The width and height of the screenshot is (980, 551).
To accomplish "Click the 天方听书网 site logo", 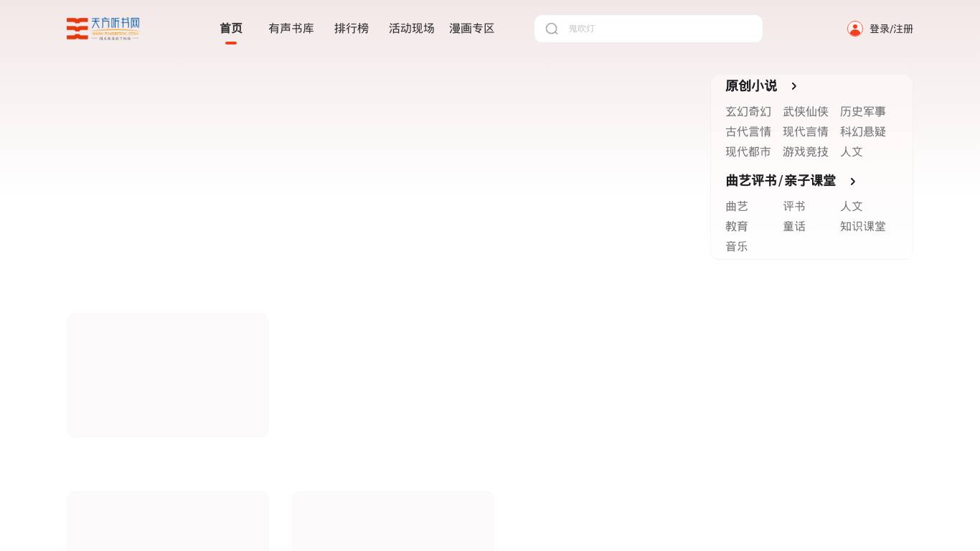I will [103, 29].
